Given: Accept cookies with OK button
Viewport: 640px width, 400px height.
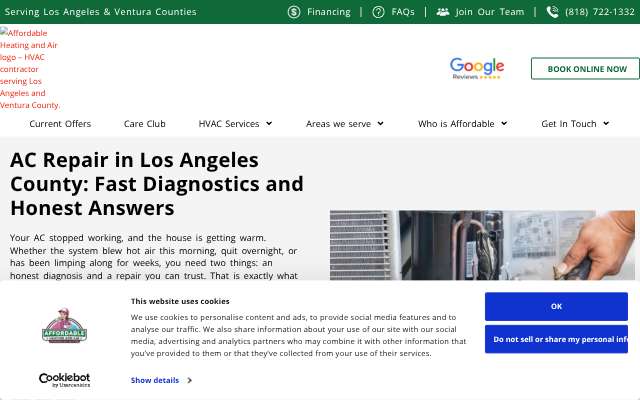Looking at the screenshot, I should click(x=556, y=307).
